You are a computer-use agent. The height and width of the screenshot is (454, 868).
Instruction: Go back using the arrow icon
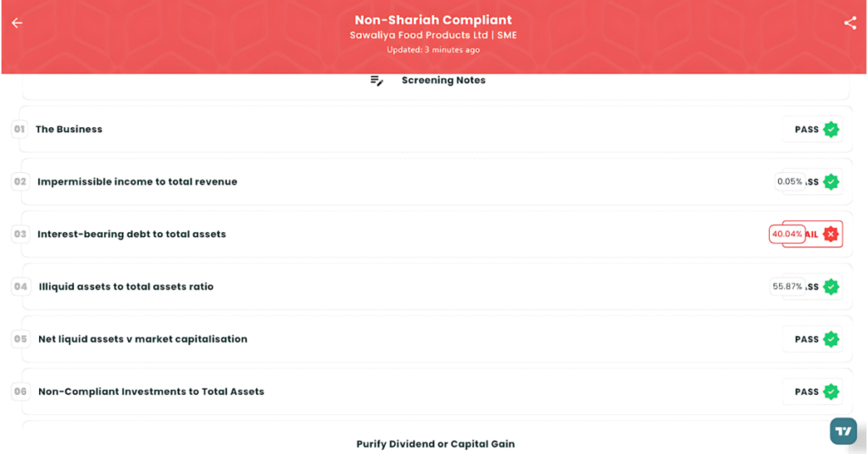(x=17, y=23)
